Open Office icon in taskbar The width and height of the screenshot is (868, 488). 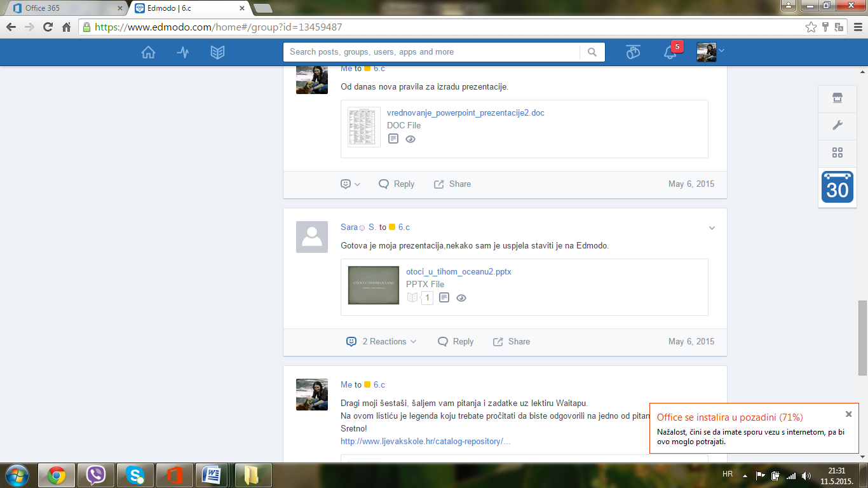point(175,475)
